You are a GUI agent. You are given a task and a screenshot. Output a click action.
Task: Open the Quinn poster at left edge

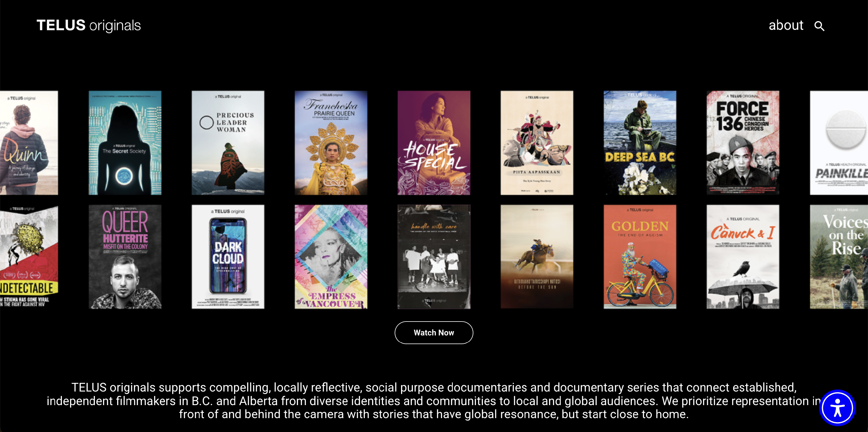(29, 143)
